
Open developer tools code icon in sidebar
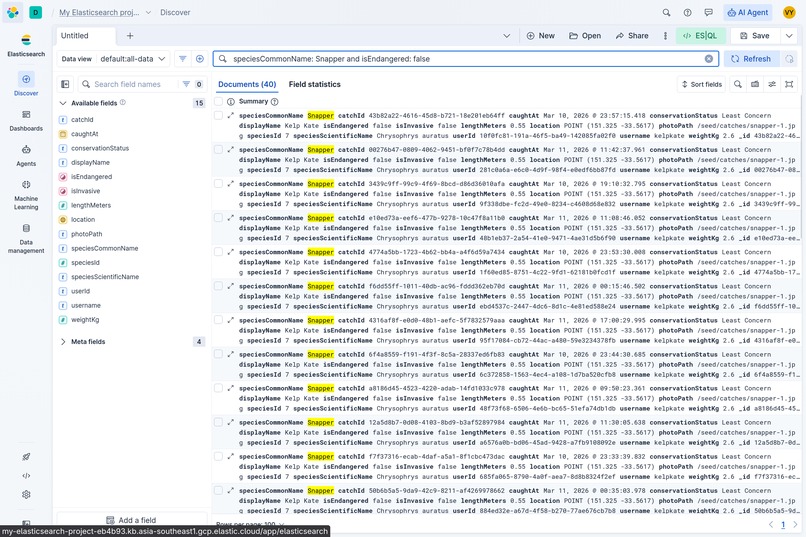(26, 475)
